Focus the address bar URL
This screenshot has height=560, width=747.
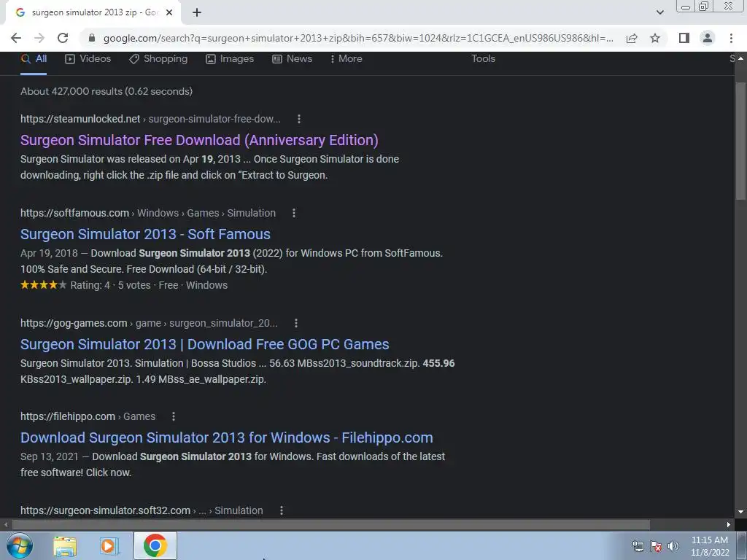coord(358,38)
